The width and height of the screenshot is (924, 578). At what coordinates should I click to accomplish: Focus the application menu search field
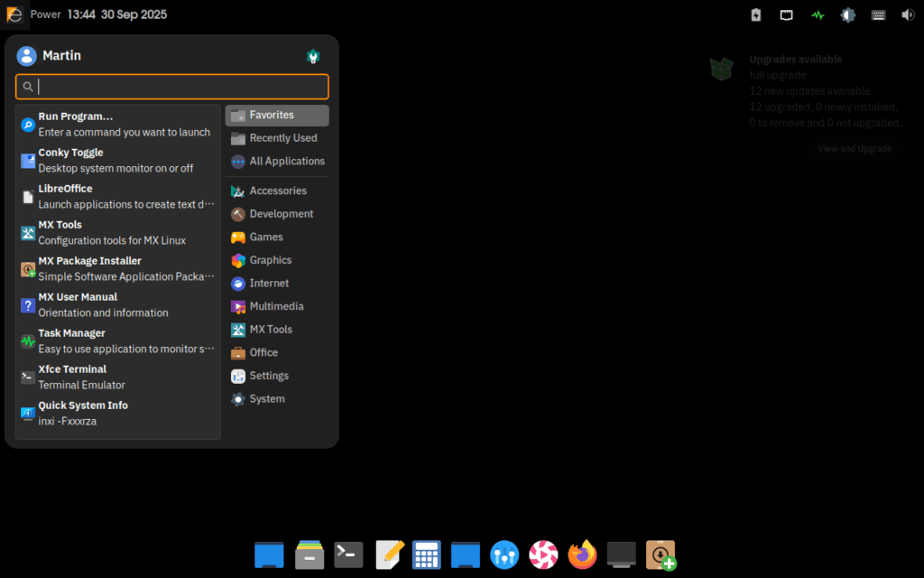coord(180,87)
